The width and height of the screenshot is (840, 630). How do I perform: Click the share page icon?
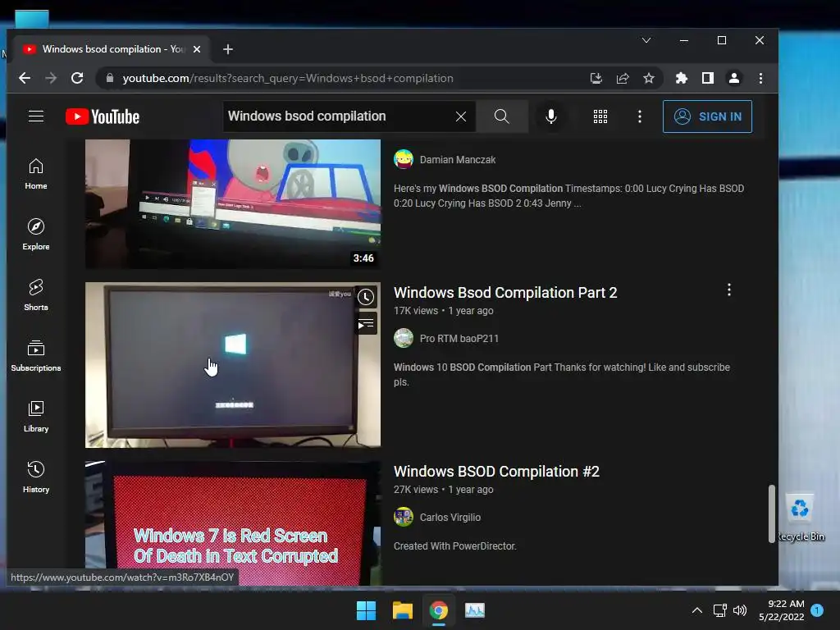[x=623, y=78]
